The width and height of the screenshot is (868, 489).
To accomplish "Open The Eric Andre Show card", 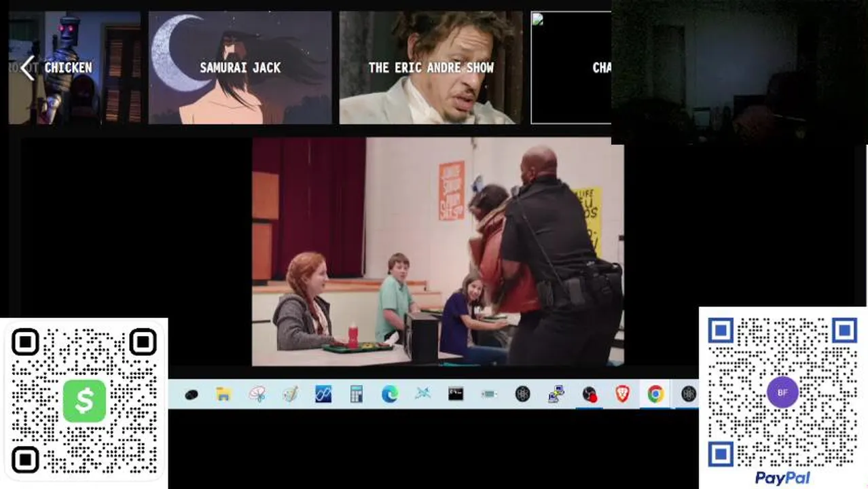I will click(431, 67).
